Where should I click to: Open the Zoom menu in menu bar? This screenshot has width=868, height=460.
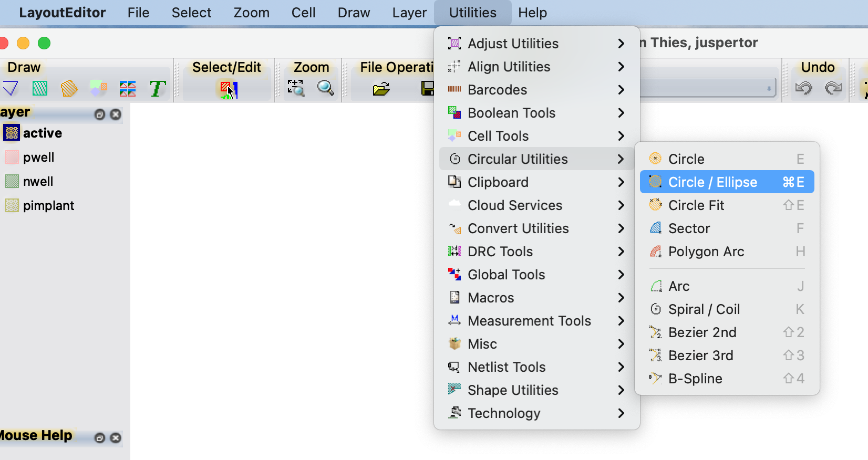tap(251, 13)
